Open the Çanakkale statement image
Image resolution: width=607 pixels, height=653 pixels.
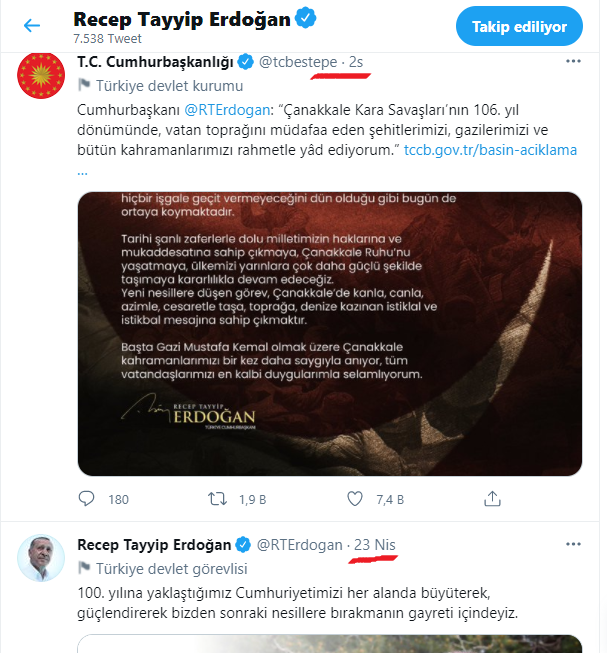[x=330, y=333]
